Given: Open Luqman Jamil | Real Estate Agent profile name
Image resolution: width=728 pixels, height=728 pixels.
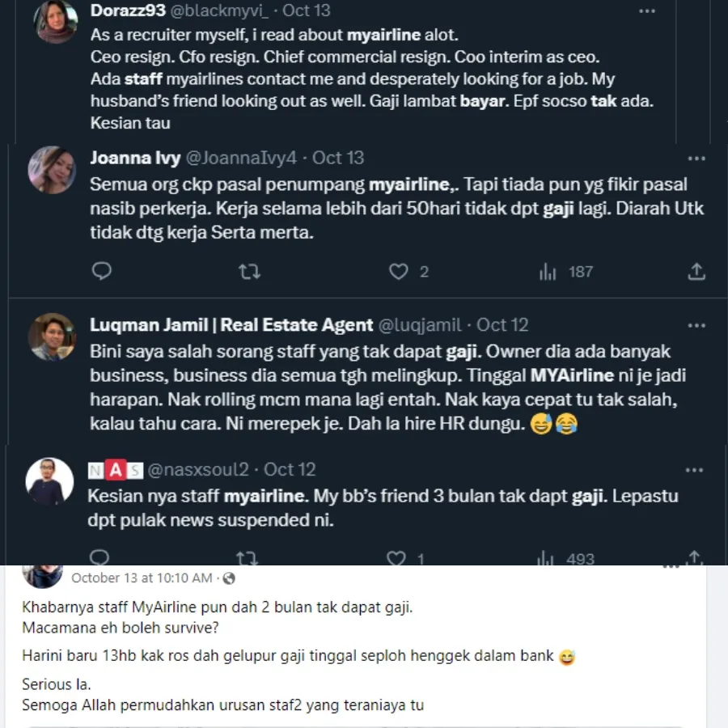Looking at the screenshot, I should pyautogui.click(x=231, y=325).
